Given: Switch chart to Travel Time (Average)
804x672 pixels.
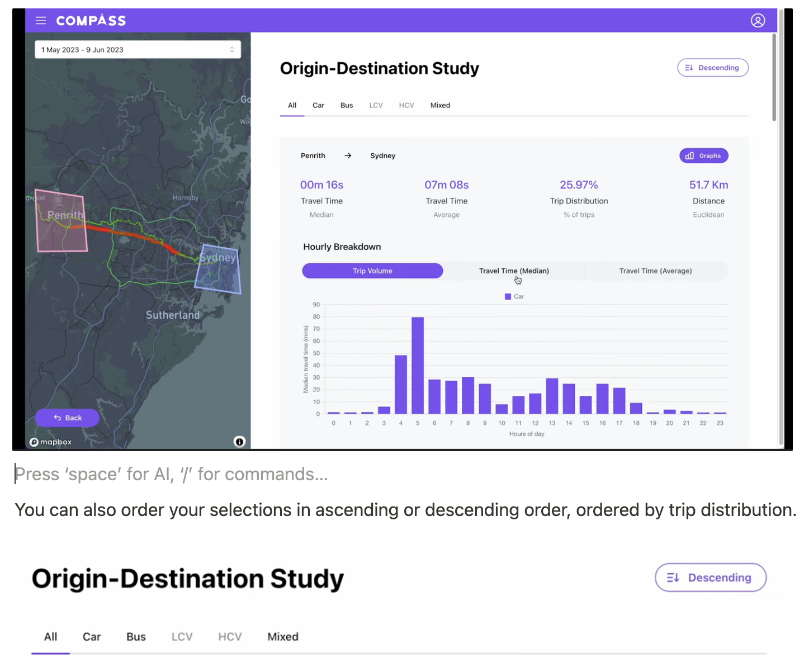Looking at the screenshot, I should pyautogui.click(x=655, y=271).
